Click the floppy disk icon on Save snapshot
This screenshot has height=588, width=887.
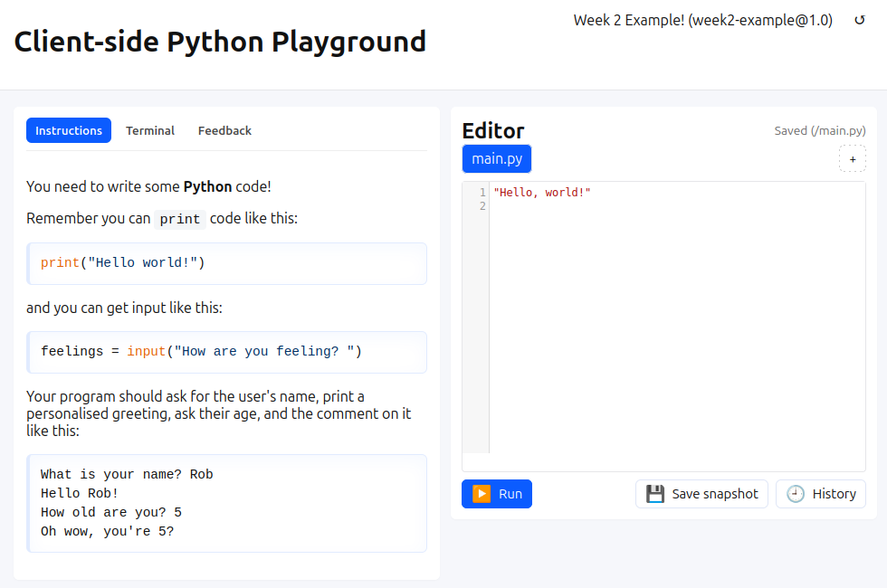click(655, 494)
